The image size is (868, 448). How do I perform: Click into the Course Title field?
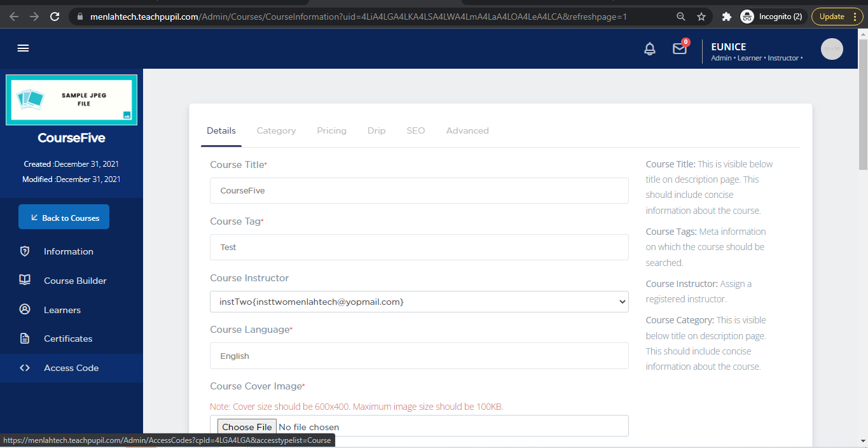(x=419, y=190)
